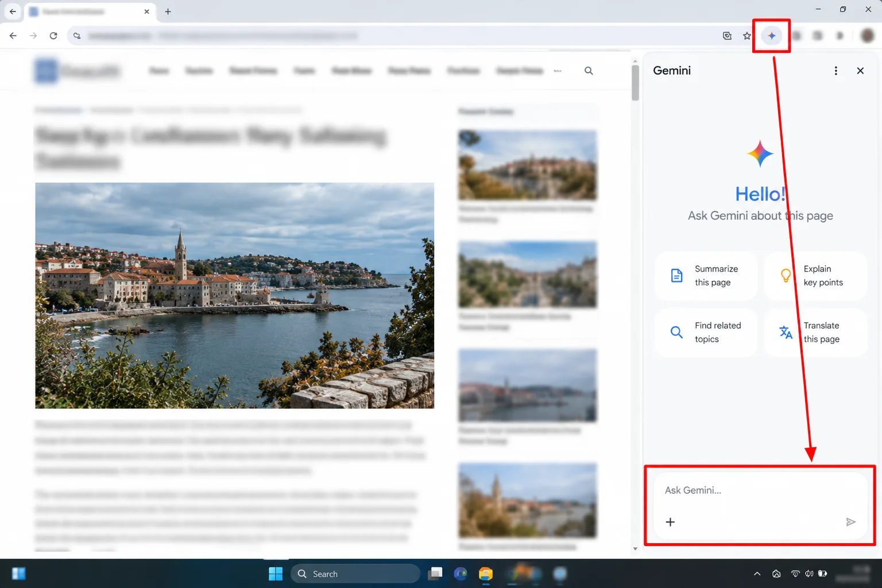Open the tab search arrow in the title bar

pos(13,11)
